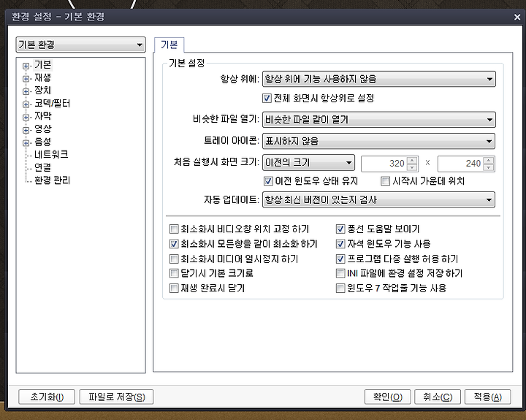Switch to the 기본 tab

click(169, 45)
